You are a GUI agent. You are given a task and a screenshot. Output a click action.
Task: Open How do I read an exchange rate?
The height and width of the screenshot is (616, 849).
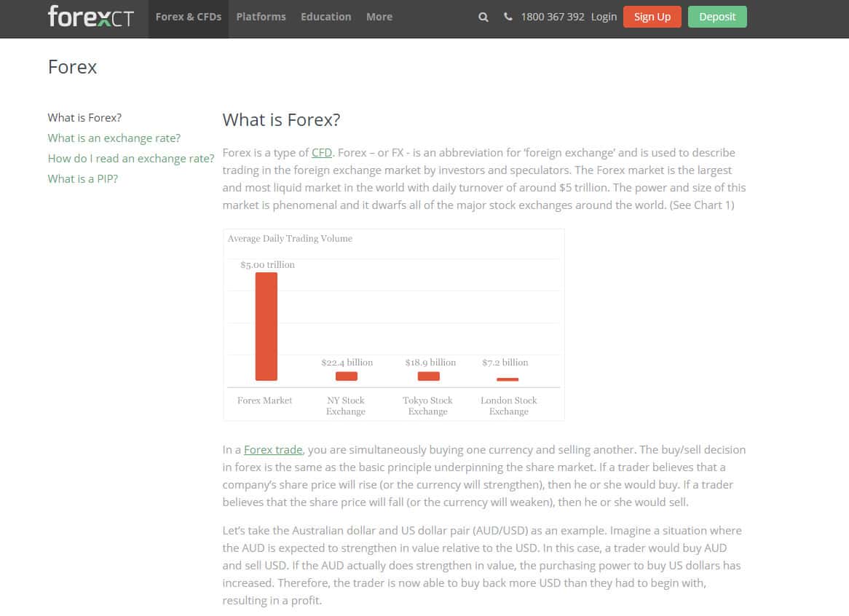tap(131, 158)
